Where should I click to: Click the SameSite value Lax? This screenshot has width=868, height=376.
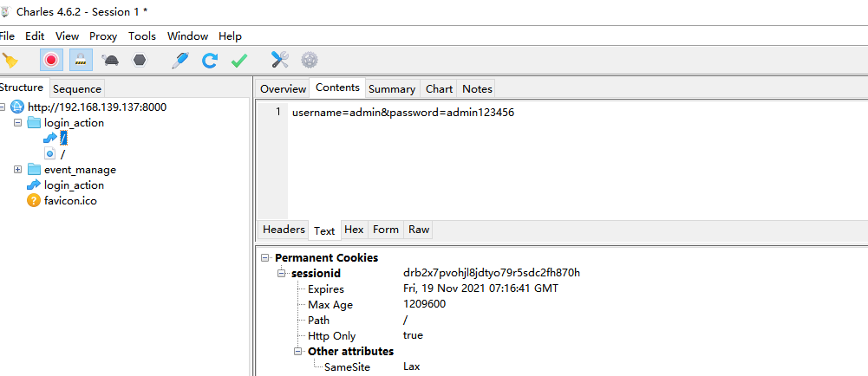411,366
